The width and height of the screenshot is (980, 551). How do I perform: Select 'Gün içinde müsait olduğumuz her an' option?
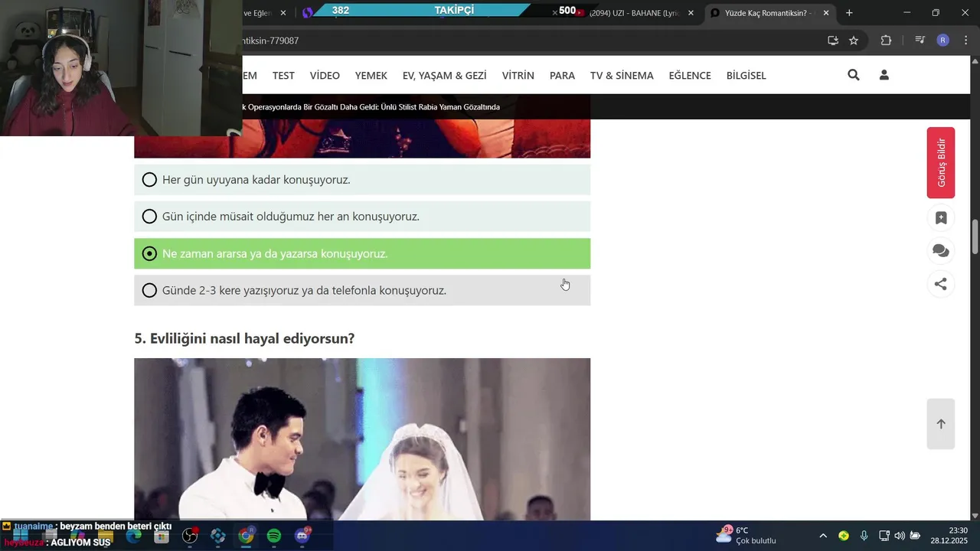[x=362, y=217]
